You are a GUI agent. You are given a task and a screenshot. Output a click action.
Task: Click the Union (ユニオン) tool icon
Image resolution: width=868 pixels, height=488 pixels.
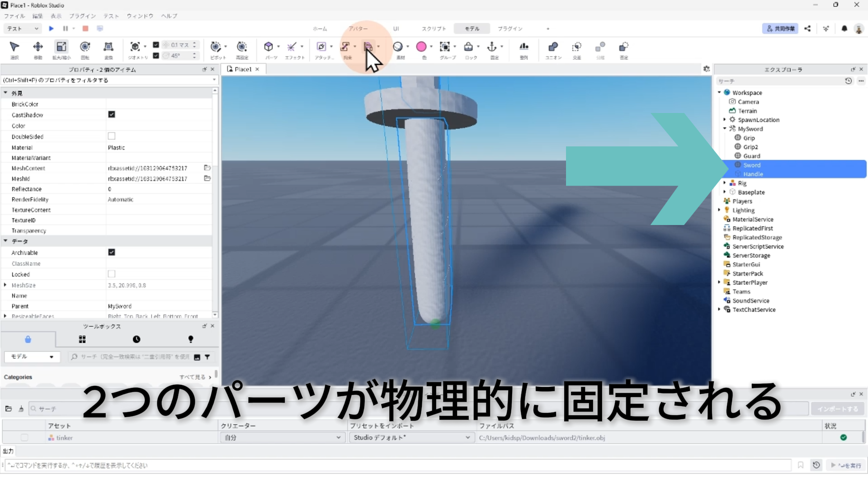553,47
